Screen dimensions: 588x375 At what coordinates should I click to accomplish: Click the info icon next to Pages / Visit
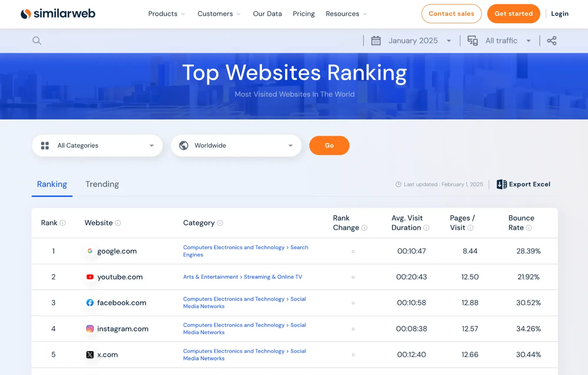(470, 228)
